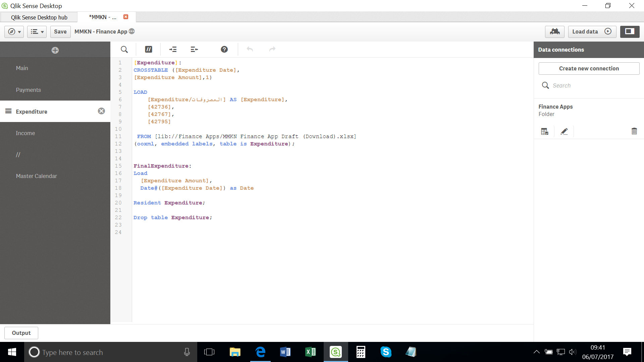This screenshot has height=362, width=644.
Task: Click the Save button
Action: pos(60,32)
